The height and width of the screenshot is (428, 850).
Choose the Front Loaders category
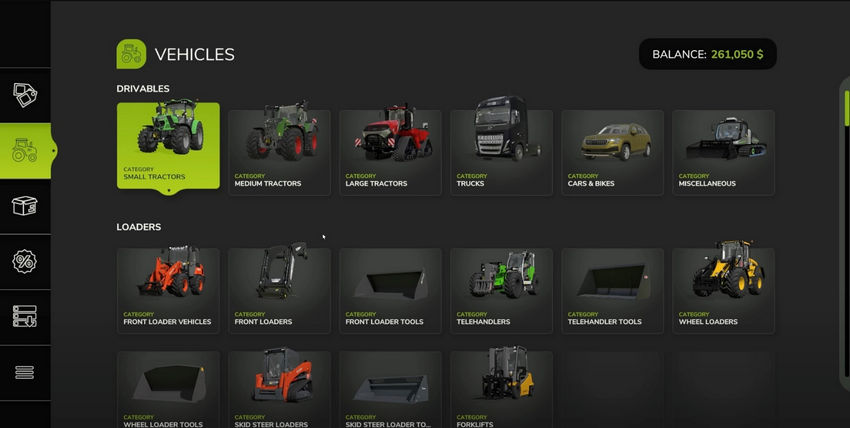(x=279, y=290)
